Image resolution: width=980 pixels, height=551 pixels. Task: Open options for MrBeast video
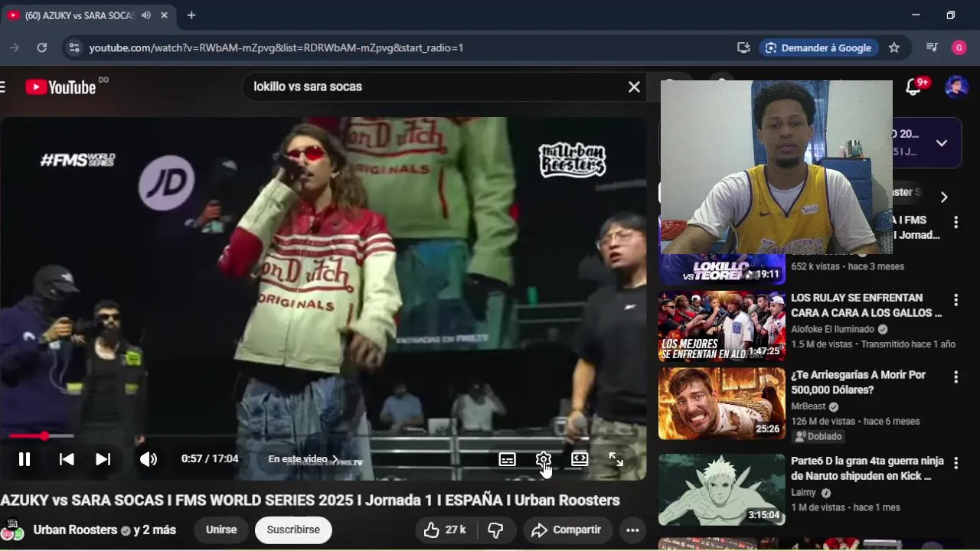click(x=955, y=377)
